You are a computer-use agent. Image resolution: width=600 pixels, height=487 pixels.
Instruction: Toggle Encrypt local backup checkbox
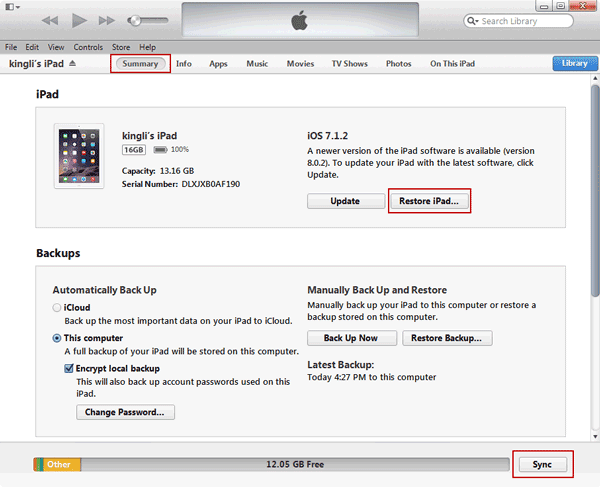pyautogui.click(x=69, y=368)
